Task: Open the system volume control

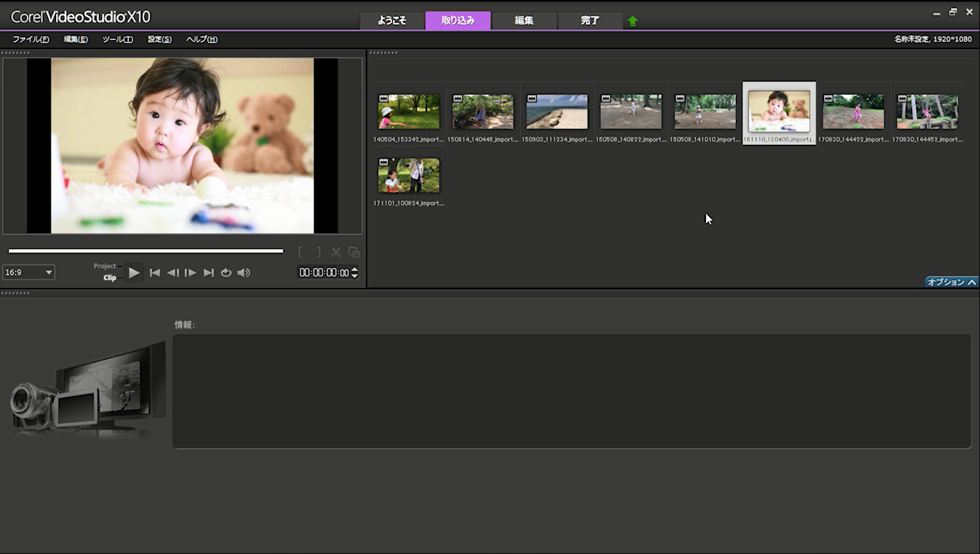Action: point(244,272)
